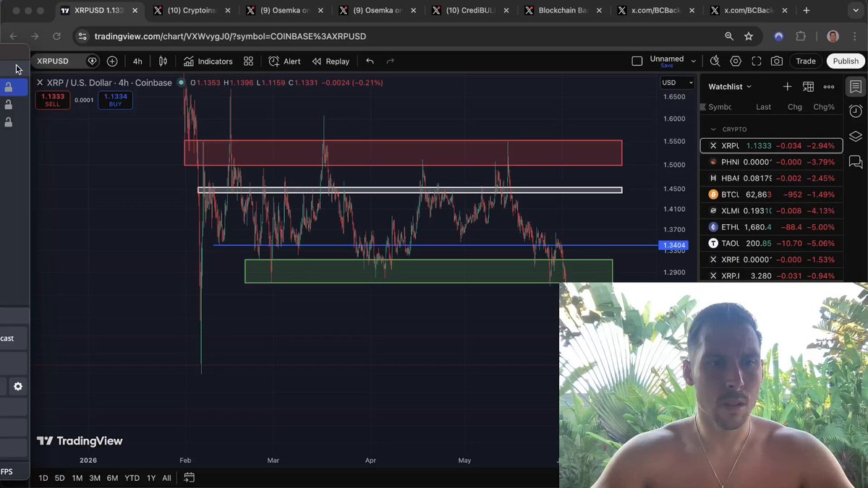Viewport: 868px width, 488px height.
Task: Select the 1M time range
Action: pos(77,478)
